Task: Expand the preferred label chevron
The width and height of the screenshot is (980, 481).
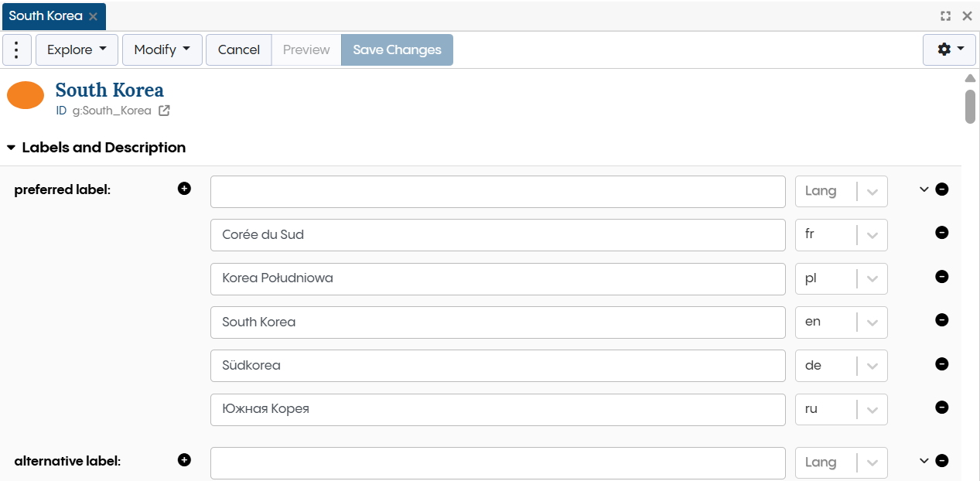Action: click(924, 189)
